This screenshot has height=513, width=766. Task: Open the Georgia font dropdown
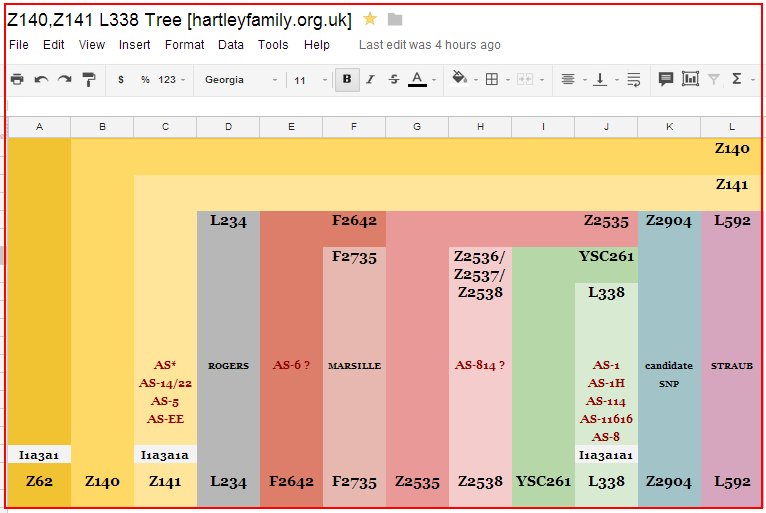pos(241,80)
